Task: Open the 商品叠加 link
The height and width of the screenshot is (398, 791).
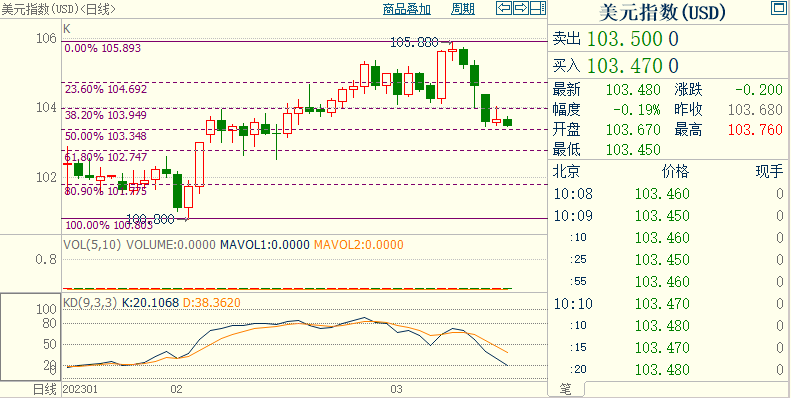Action: pos(407,9)
